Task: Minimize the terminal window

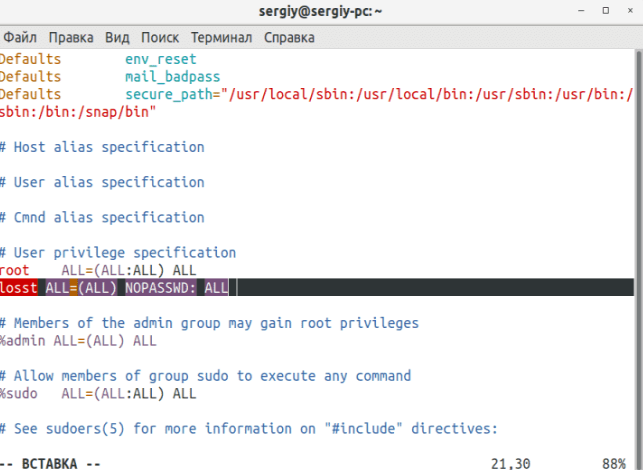Action: (x=582, y=12)
